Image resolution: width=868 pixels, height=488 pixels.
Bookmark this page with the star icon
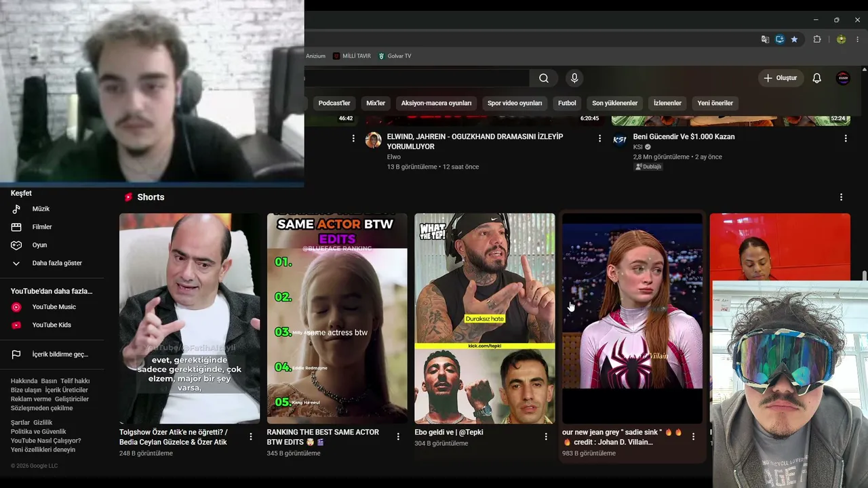click(x=794, y=39)
